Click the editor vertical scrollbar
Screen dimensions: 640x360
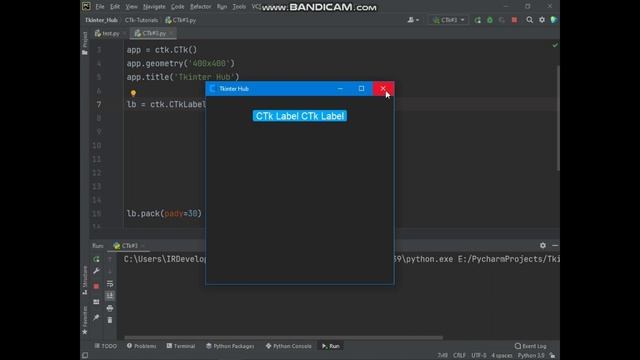pyautogui.click(x=558, y=118)
